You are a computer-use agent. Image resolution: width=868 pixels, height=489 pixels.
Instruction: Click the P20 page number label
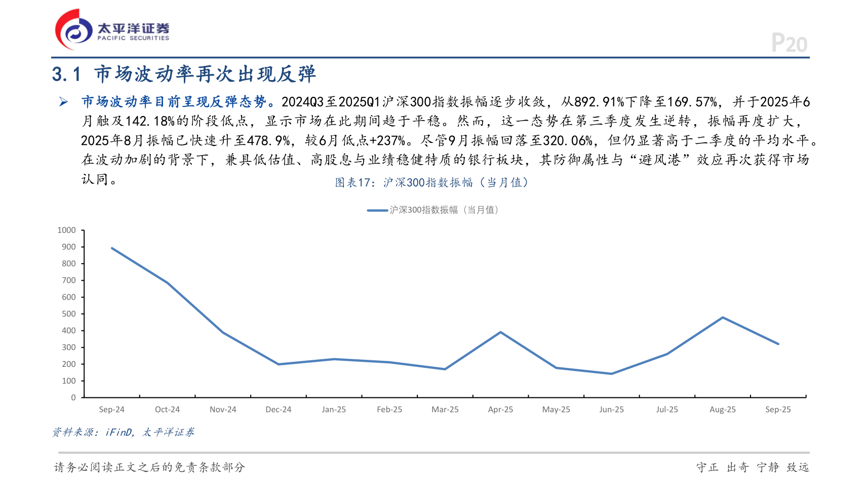(x=788, y=43)
